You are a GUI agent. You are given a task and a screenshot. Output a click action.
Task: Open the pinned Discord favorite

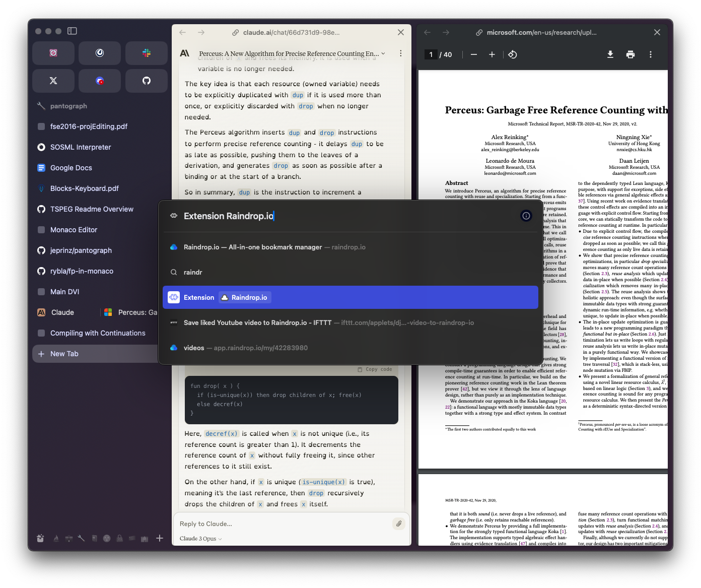tap(100, 81)
